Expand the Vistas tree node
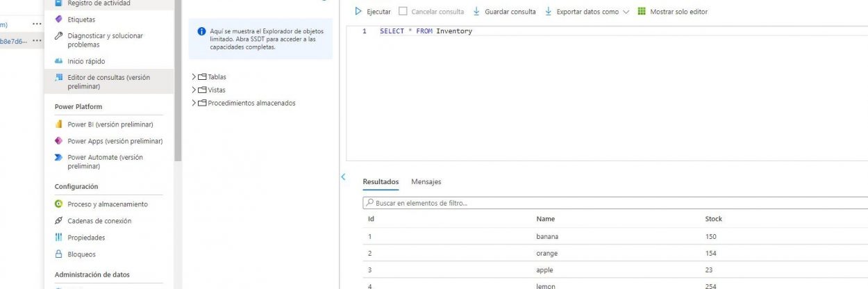The height and width of the screenshot is (289, 868). (194, 90)
